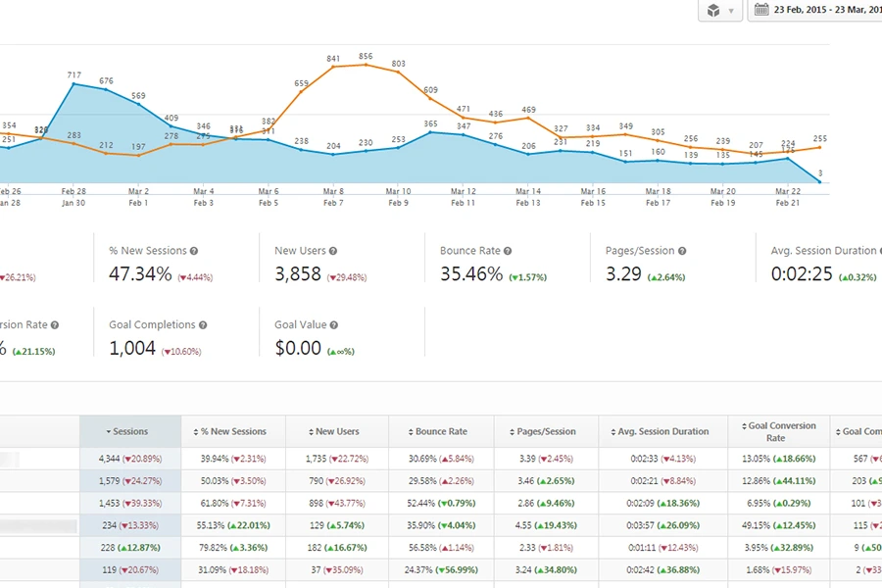The width and height of the screenshot is (882, 588).
Task: Sort by New Users column header
Action: point(336,431)
